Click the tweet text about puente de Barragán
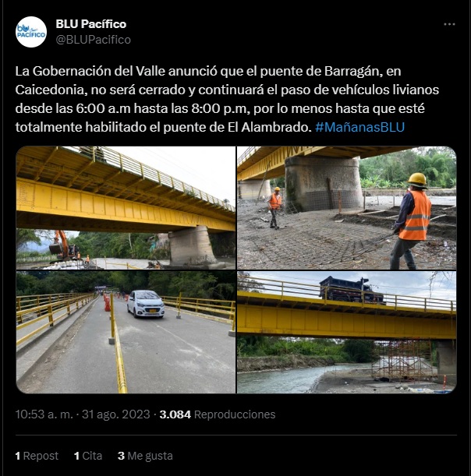 coord(227,99)
